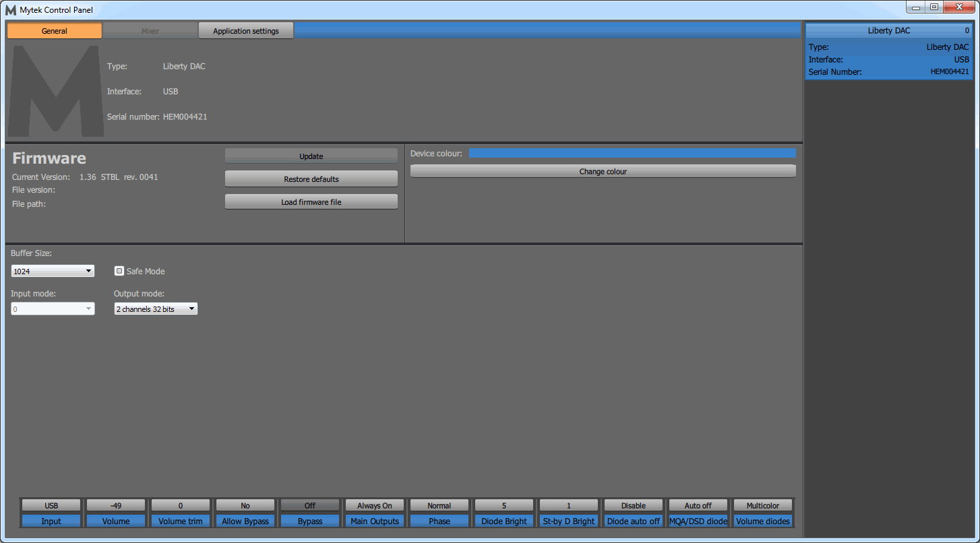Click the blue MQA/DSD diode label

click(x=698, y=521)
